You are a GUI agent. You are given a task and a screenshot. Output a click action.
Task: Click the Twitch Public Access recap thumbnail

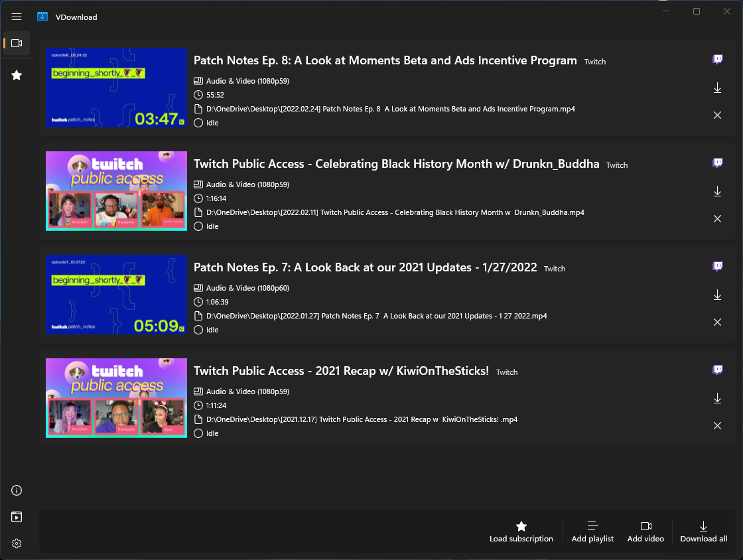point(116,398)
